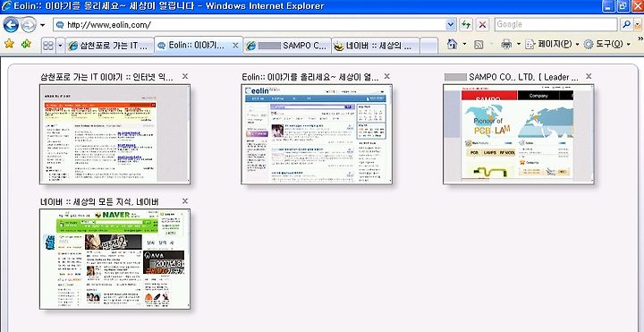644x332 pixels.
Task: Open the 네이버 page thumbnail
Action: coord(115,259)
